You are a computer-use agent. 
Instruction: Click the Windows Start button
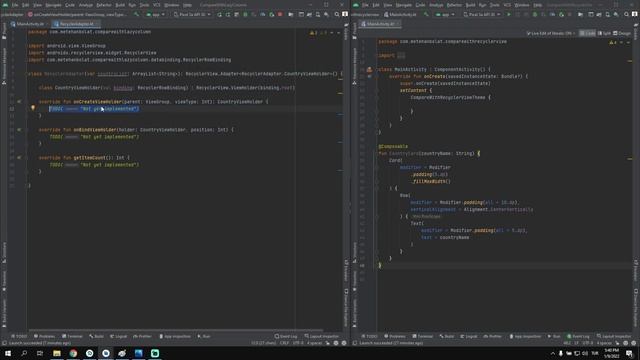point(8,353)
